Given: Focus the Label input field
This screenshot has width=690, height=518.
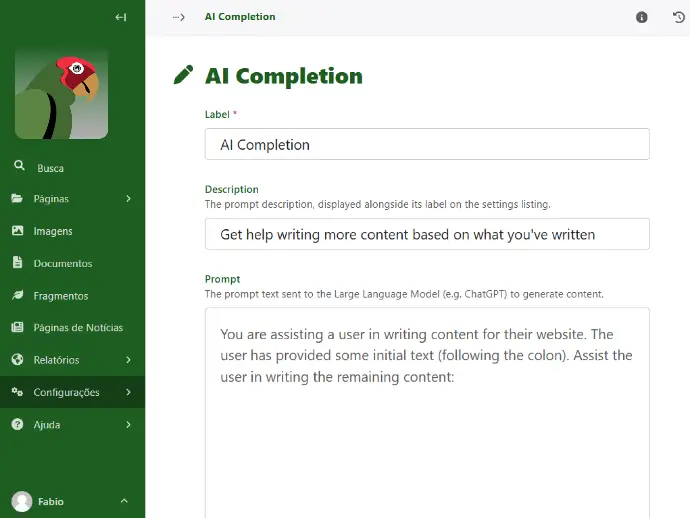Looking at the screenshot, I should [427, 144].
